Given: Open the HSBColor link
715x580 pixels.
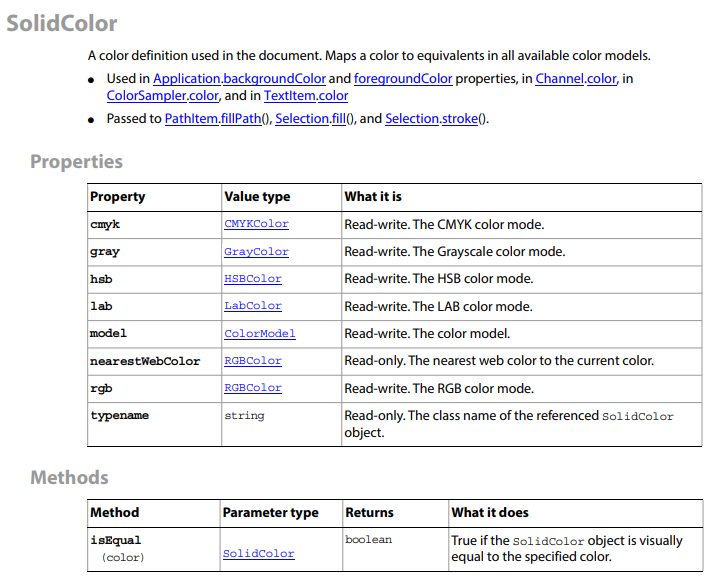Looking at the screenshot, I should click(x=253, y=279).
